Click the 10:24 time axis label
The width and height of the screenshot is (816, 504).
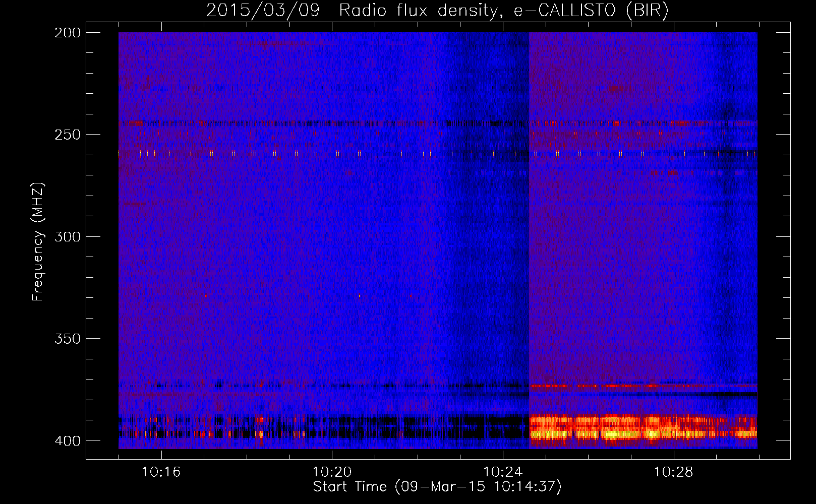pos(503,472)
